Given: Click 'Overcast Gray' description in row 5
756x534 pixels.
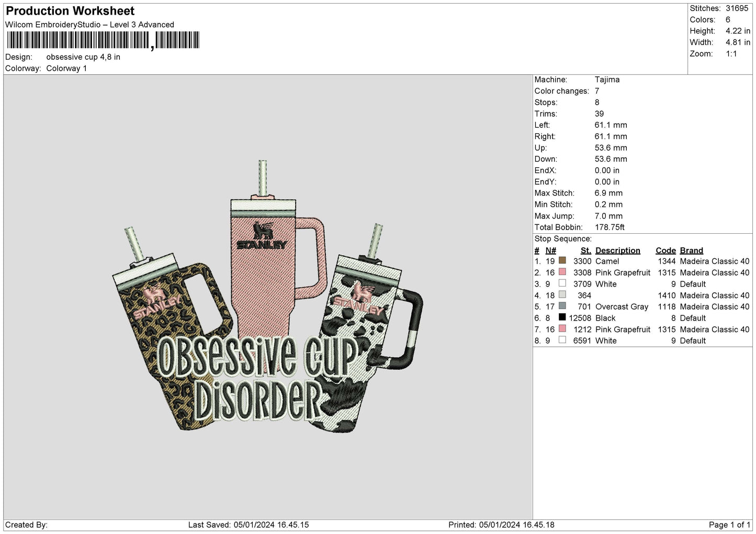Looking at the screenshot, I should pos(622,306).
